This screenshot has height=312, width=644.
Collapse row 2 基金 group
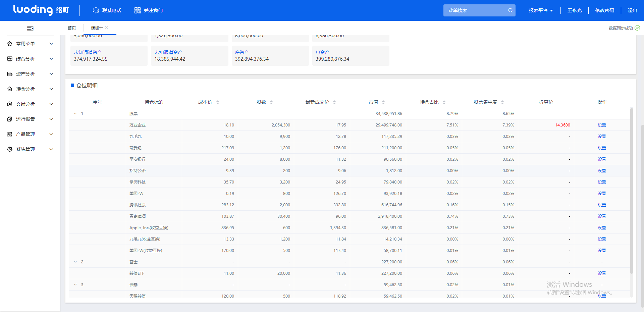75,262
